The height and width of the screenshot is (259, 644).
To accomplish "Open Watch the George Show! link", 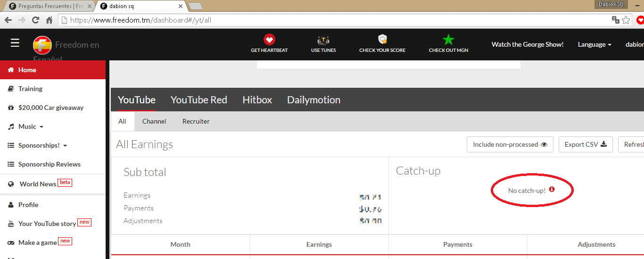I will tap(527, 44).
